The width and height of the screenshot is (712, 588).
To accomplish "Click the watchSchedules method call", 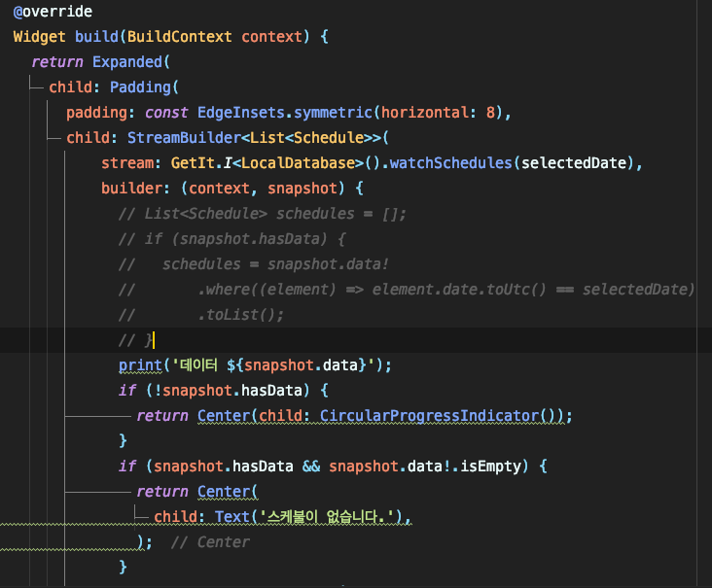I will pyautogui.click(x=450, y=163).
